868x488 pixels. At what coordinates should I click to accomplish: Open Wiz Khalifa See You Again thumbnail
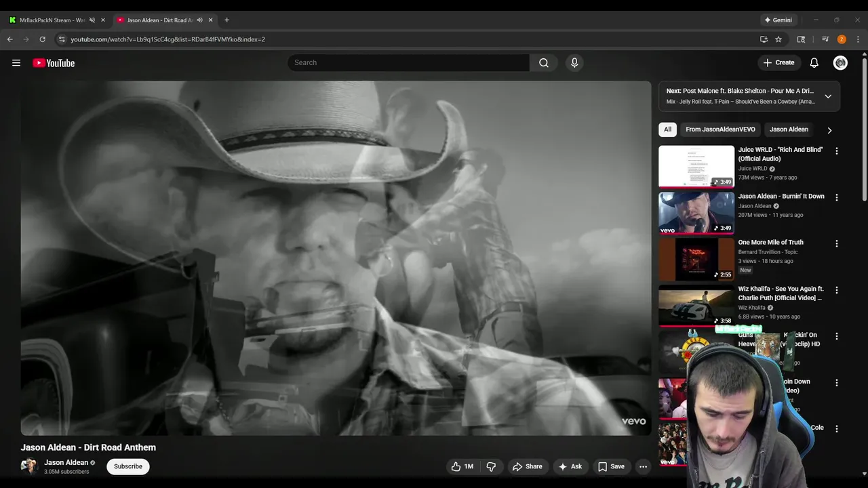[x=696, y=306]
